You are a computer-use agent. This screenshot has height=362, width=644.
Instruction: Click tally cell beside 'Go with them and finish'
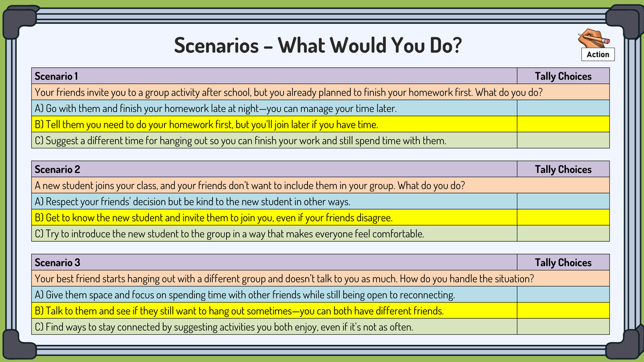point(563,108)
